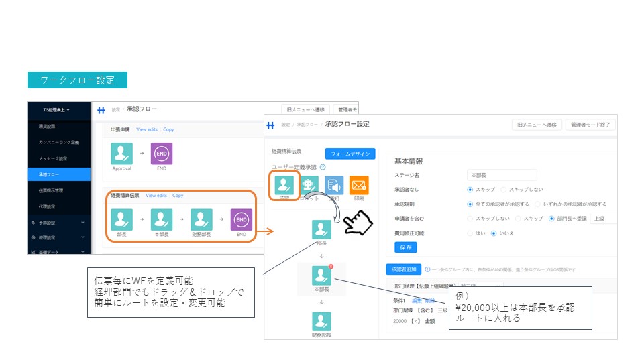
Task: Click Copy for 出張申請
Action: tap(168, 129)
